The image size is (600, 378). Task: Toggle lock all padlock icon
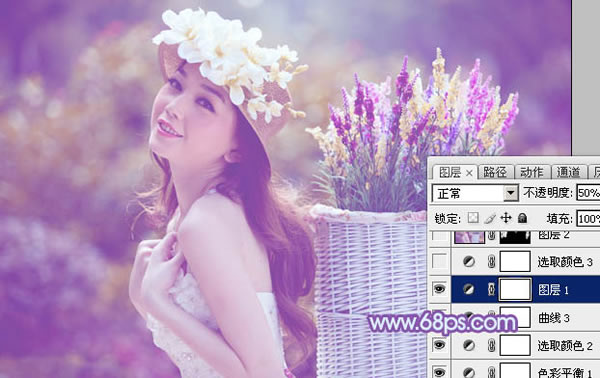pos(522,218)
